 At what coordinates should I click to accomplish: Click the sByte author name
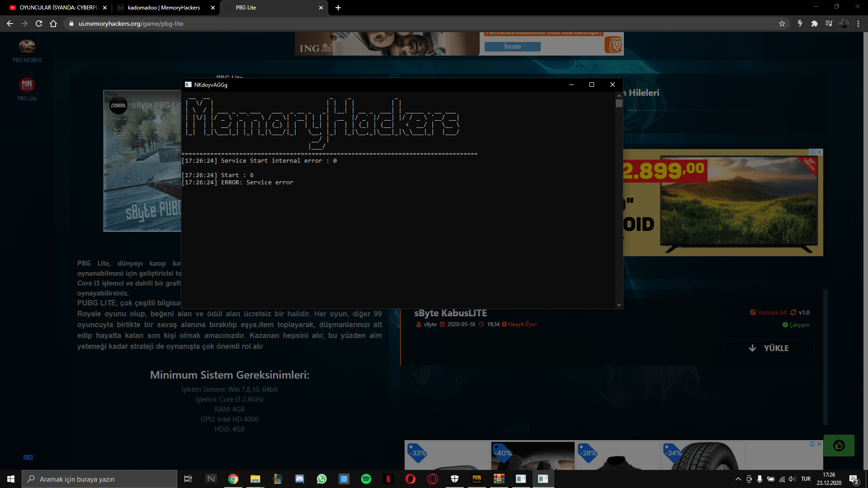[x=430, y=324]
